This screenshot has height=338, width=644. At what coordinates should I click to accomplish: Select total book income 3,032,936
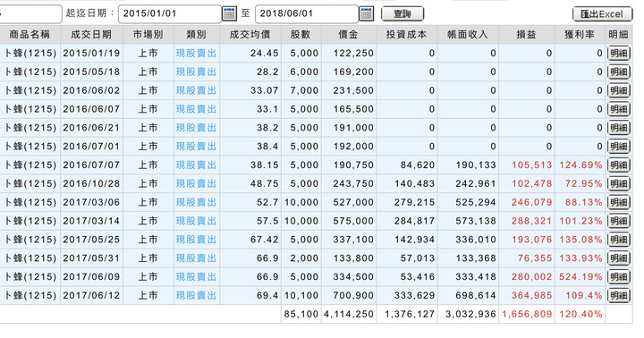[470, 314]
